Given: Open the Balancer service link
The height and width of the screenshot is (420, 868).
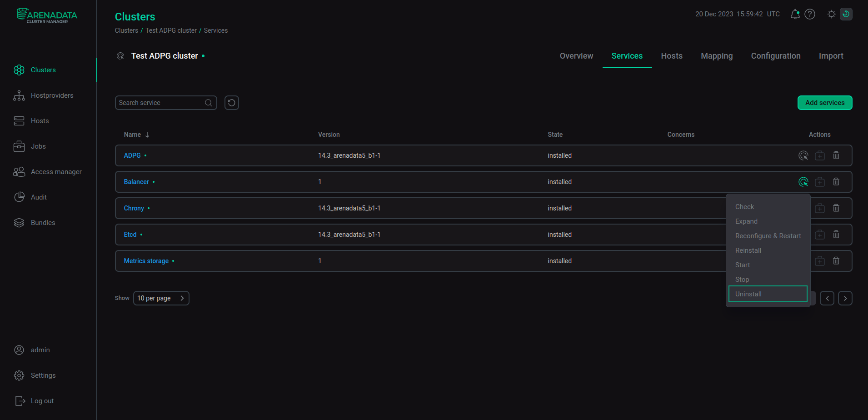Looking at the screenshot, I should (136, 182).
